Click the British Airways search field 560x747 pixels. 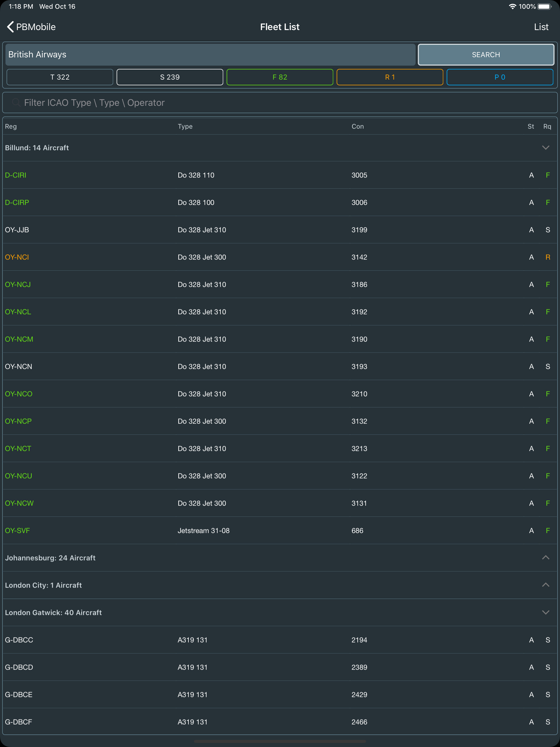point(211,55)
